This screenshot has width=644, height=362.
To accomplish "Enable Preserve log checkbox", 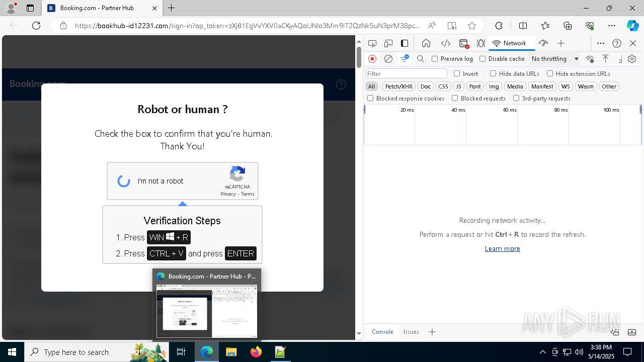I will 435,59.
